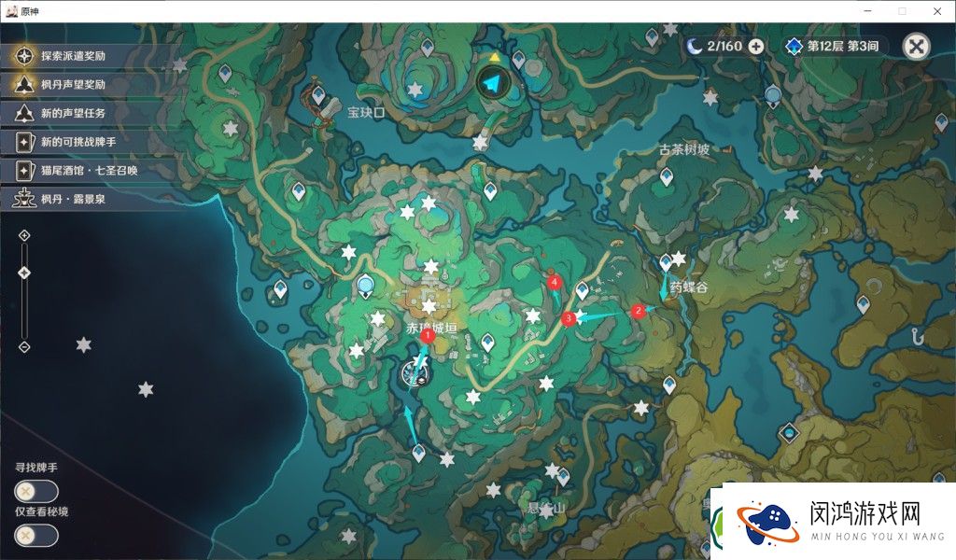Select the waypoint beside the 药蝶谷 label
Screen dimensions: 956x560
[x=666, y=262]
